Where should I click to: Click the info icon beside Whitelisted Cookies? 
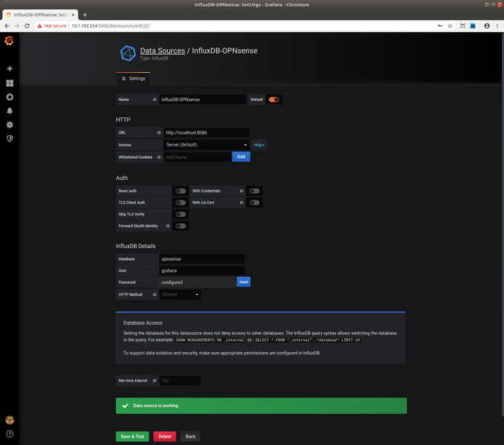[159, 157]
